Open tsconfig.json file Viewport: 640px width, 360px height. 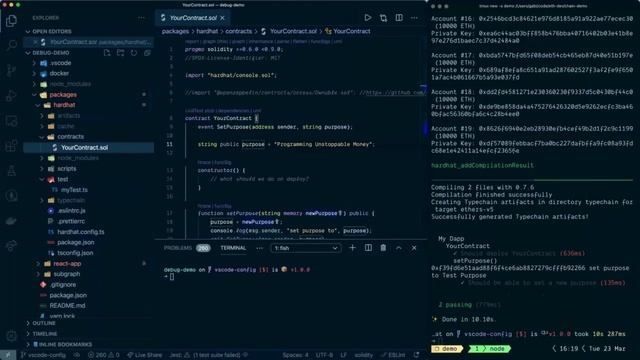pos(75,253)
